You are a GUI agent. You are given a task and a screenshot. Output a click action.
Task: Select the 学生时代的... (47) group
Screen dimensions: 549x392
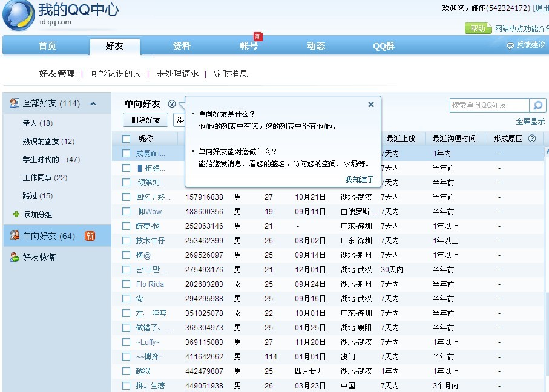click(x=51, y=160)
